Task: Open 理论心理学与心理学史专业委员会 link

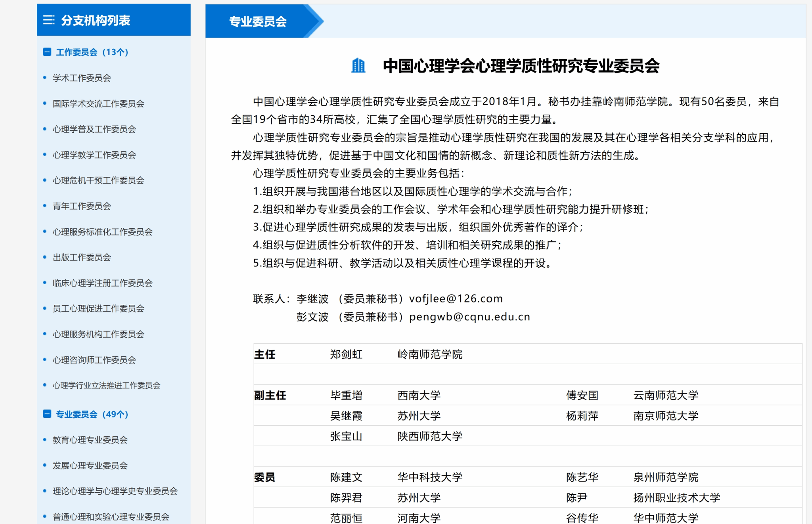Action: pyautogui.click(x=115, y=491)
